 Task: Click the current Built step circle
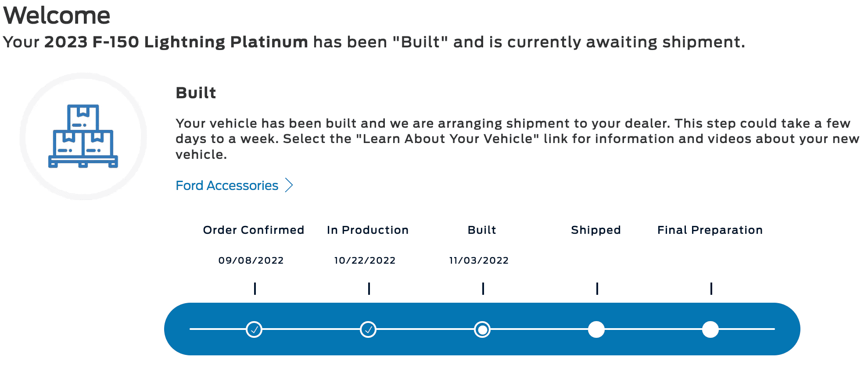tap(482, 329)
